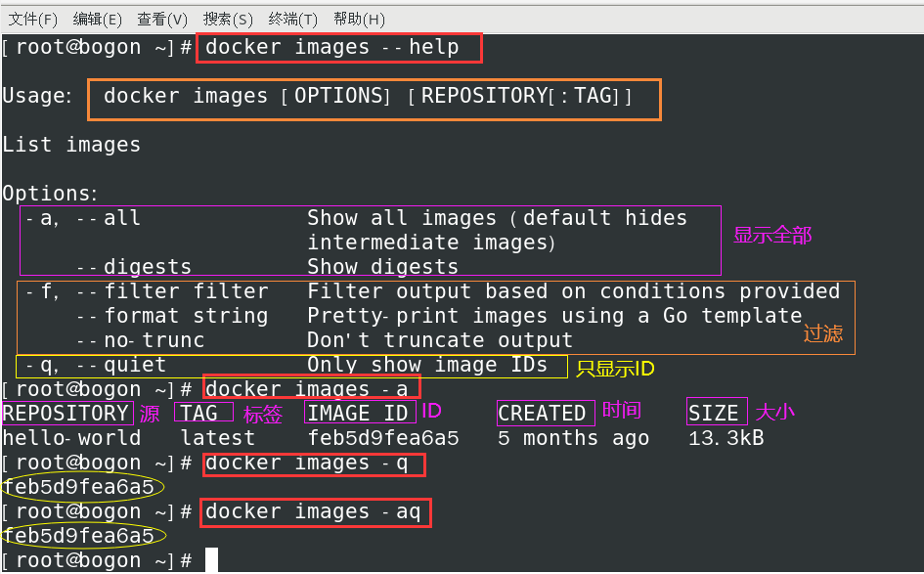Click the '[root@bogon ~]#' prompt beside the cursor
The image size is (924, 574).
pos(97,560)
